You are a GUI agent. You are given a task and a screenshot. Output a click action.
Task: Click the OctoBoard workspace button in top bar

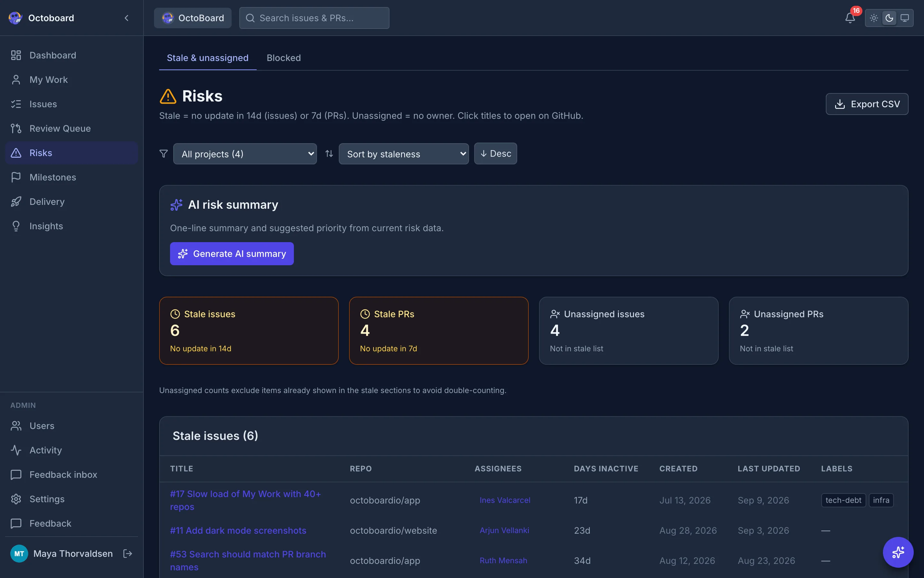[193, 18]
